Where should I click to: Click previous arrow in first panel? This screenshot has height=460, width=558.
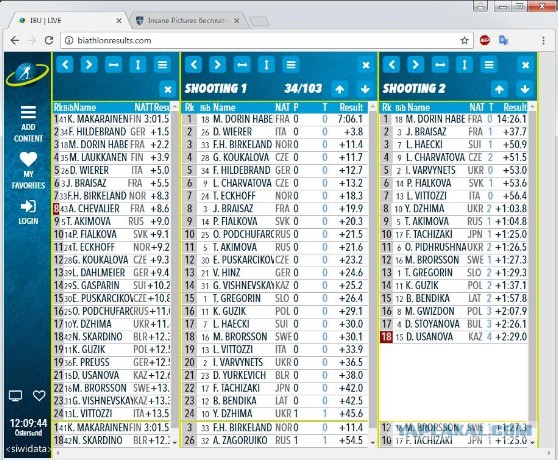pos(65,65)
